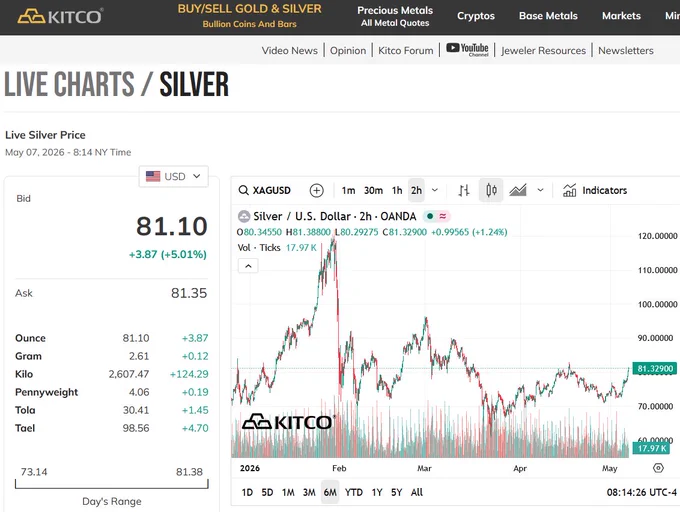Toggle the 2h interval button

pyautogui.click(x=416, y=190)
